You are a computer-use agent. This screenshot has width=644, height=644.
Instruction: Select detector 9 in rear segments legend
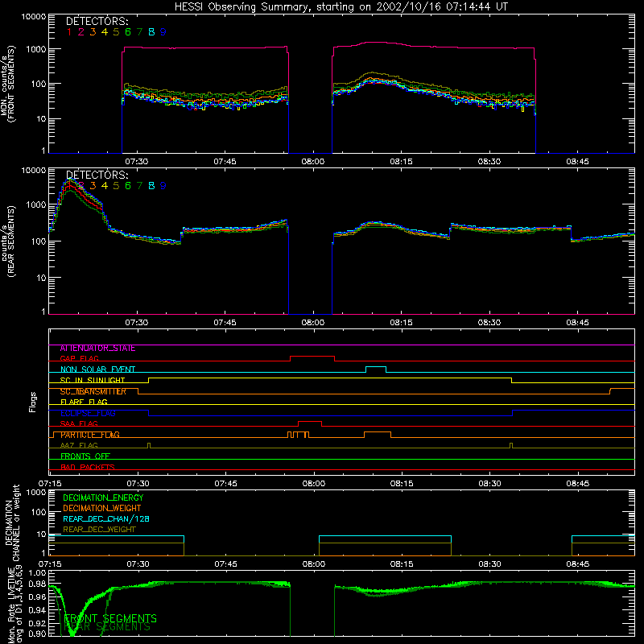click(x=163, y=186)
